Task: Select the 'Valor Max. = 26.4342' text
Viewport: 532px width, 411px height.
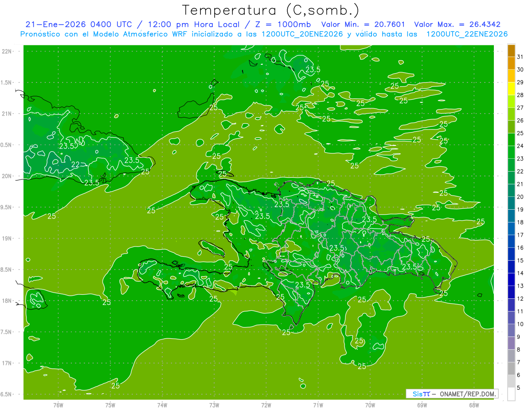Action: (457, 24)
